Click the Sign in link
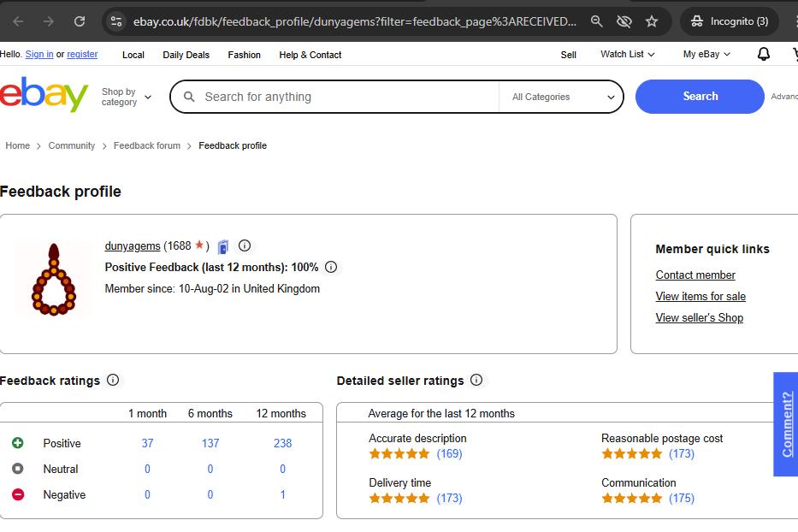The width and height of the screenshot is (798, 532). point(39,54)
